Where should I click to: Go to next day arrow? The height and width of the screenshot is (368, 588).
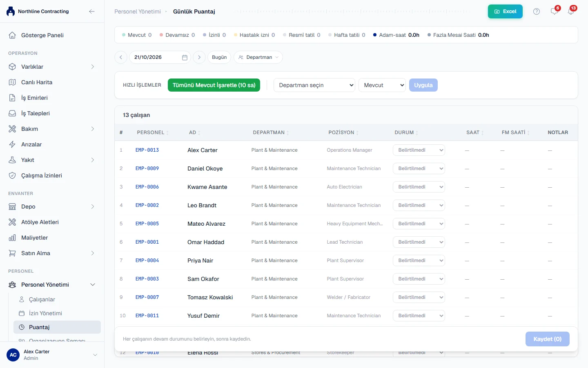pyautogui.click(x=199, y=57)
